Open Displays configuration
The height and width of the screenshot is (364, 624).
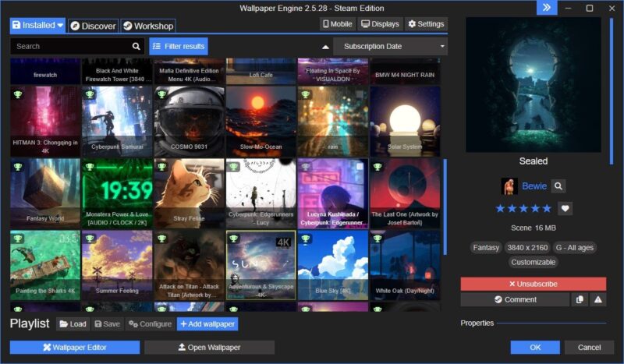click(380, 24)
